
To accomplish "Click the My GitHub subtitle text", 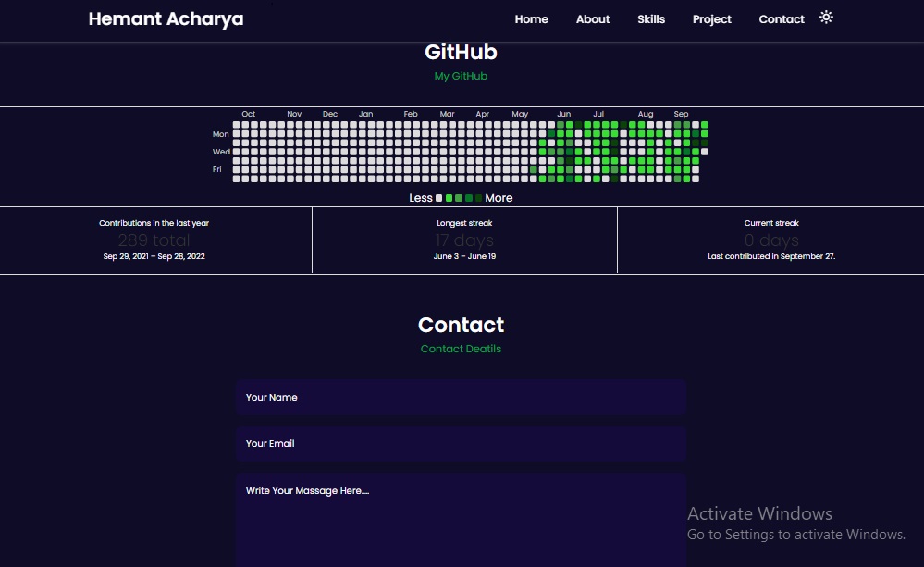I will coord(461,76).
